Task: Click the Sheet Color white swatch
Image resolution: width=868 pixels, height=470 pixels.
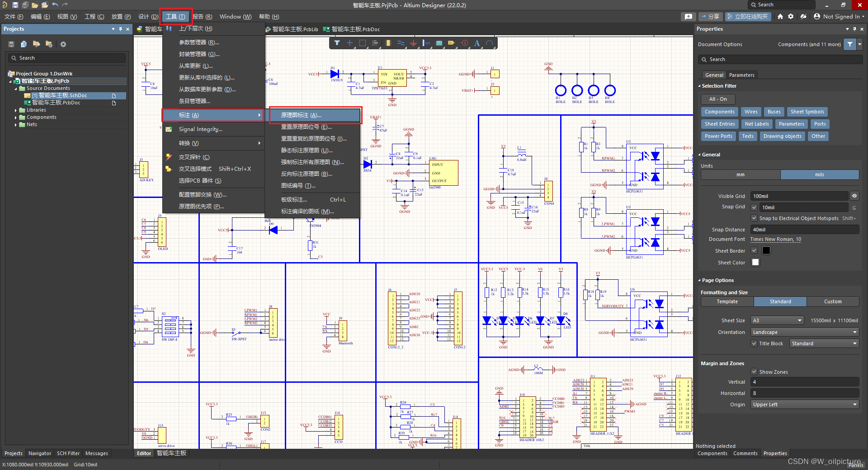Action: pos(755,263)
